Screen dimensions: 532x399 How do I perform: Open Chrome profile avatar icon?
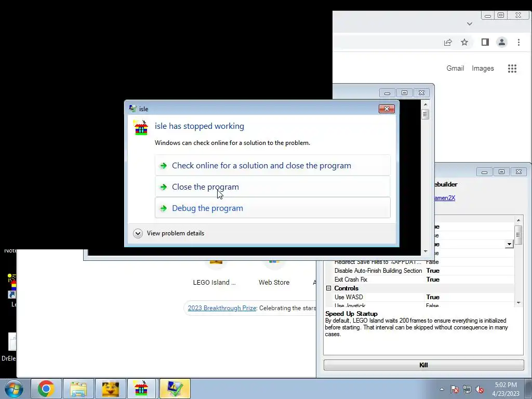pyautogui.click(x=501, y=42)
